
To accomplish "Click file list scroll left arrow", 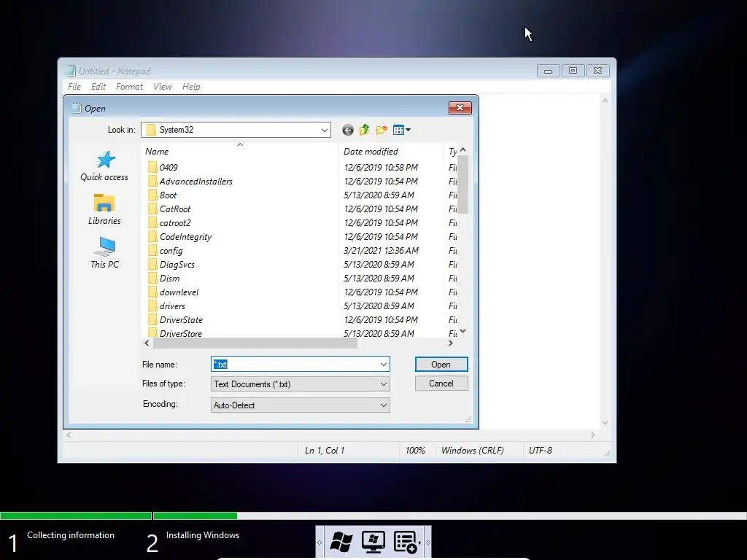I will [x=147, y=343].
